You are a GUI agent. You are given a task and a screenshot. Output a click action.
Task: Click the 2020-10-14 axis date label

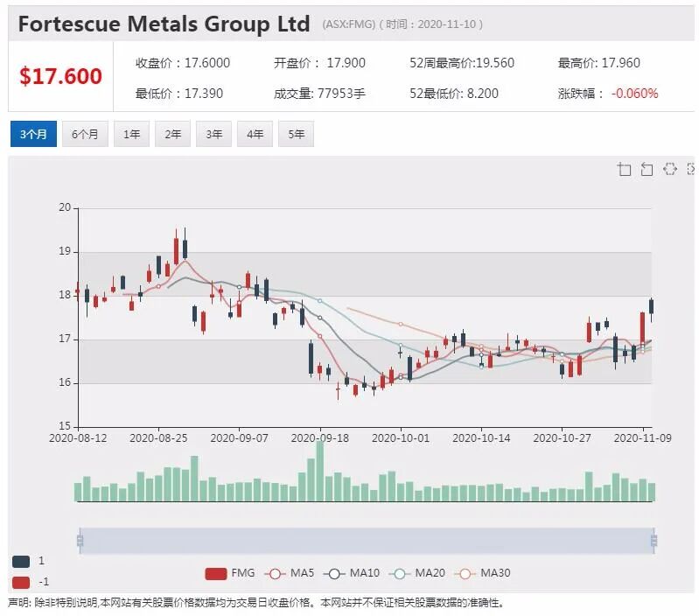point(481,438)
